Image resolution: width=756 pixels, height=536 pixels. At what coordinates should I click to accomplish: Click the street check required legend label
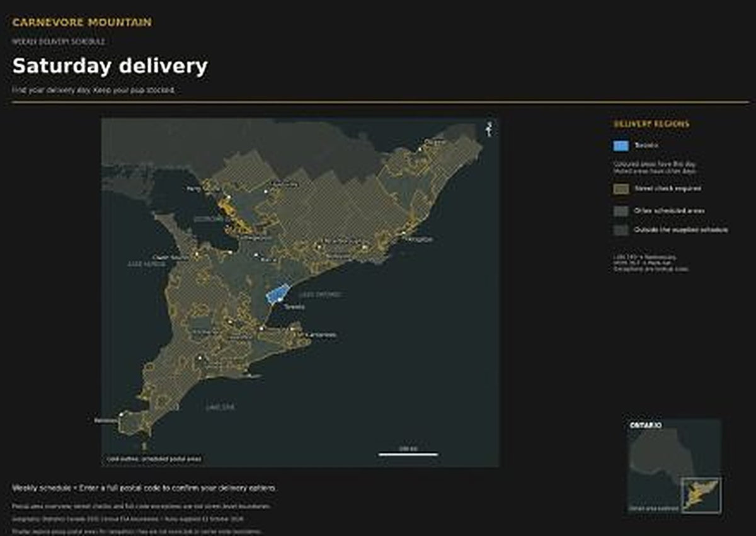(x=668, y=188)
